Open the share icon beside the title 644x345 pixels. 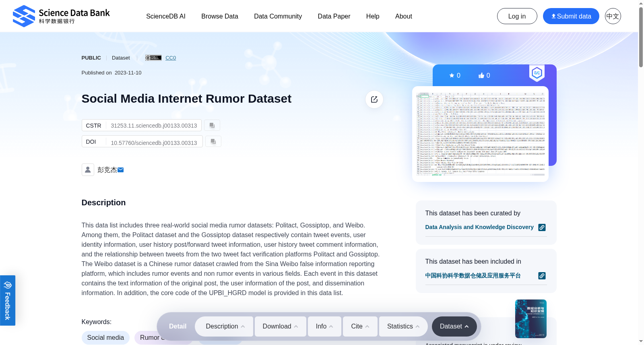374,99
